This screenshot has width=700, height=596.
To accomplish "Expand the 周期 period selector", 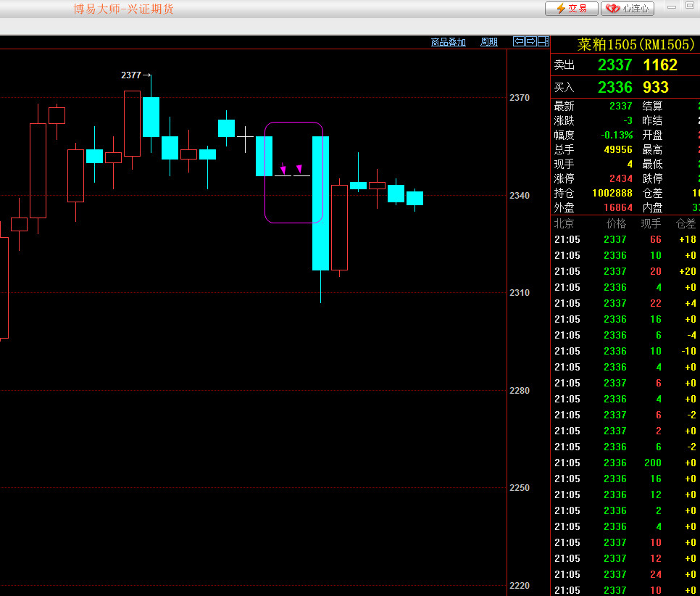I will point(489,42).
